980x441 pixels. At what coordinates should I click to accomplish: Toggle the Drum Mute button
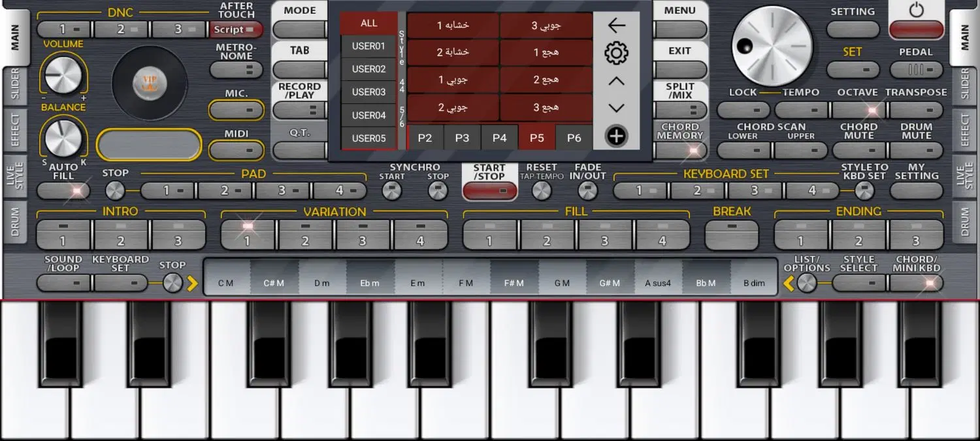pyautogui.click(x=917, y=150)
